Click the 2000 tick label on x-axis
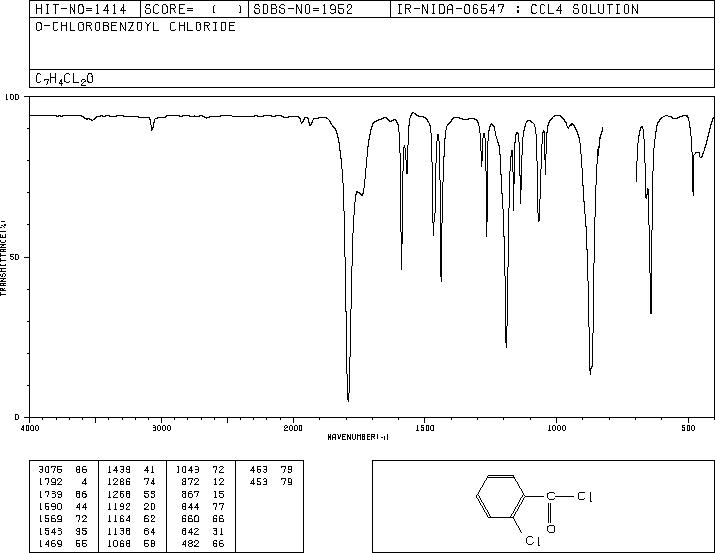715x553 pixels. pos(293,428)
